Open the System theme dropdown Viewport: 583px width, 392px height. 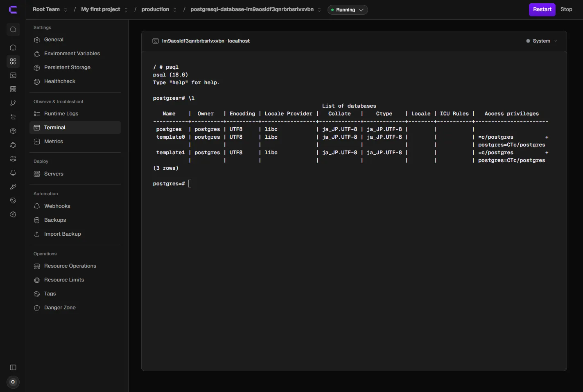[541, 41]
